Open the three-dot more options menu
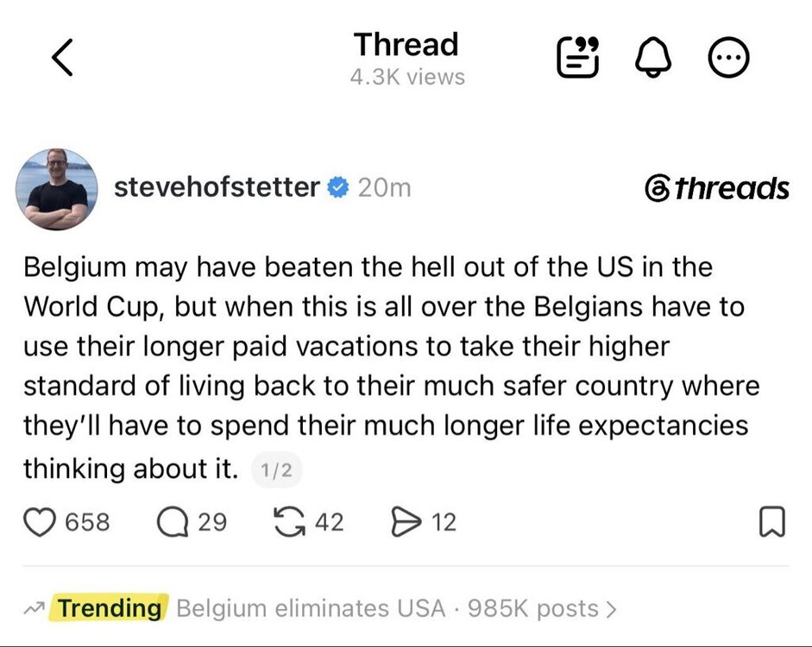 [x=728, y=57]
